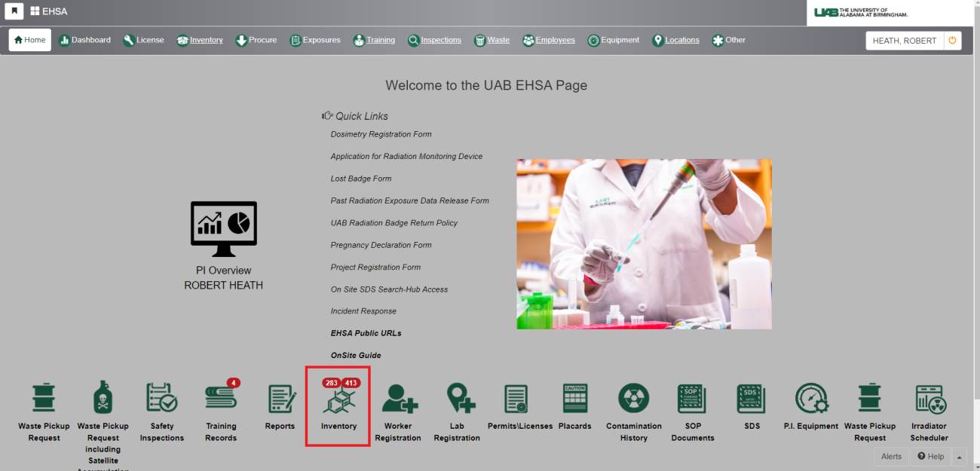
Task: Expand the bottom panel up arrow
Action: (x=959, y=457)
